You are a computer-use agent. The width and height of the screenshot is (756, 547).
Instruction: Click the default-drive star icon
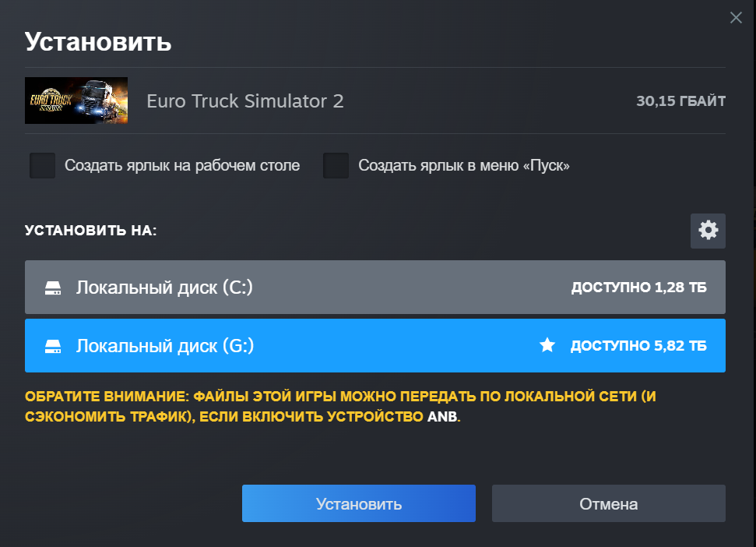[547, 346]
